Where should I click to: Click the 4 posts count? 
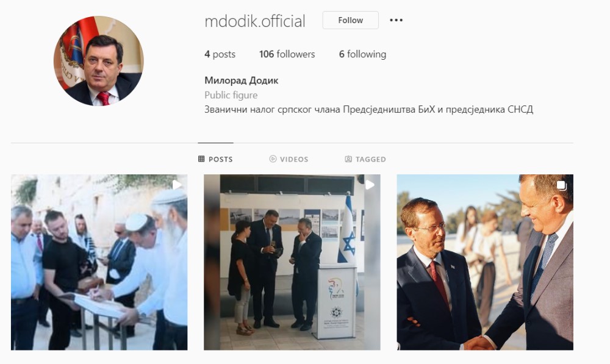pos(220,54)
